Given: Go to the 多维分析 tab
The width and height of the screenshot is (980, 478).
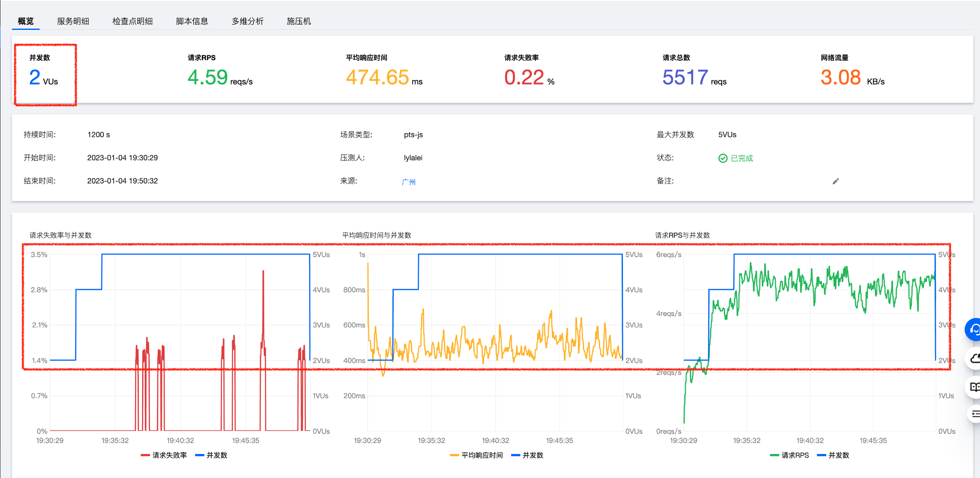Looking at the screenshot, I should (247, 21).
